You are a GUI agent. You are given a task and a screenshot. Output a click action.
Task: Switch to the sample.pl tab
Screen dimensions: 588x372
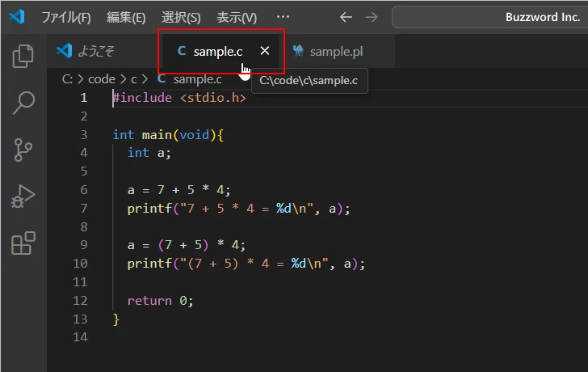(x=336, y=52)
